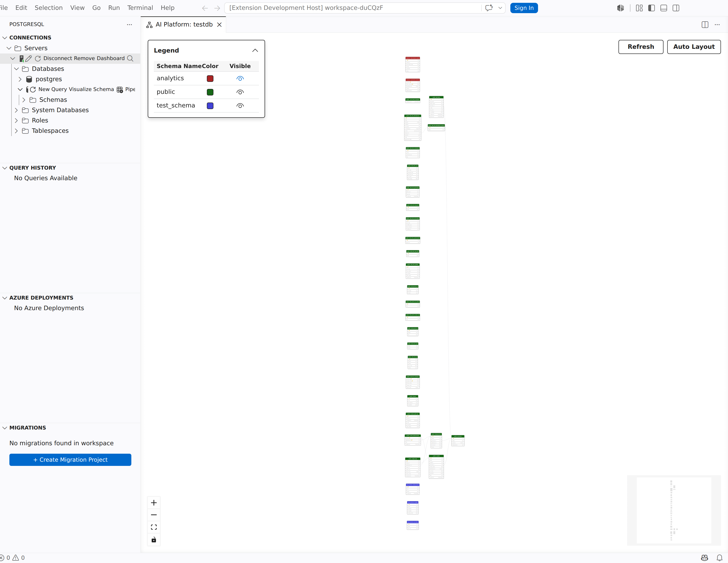The width and height of the screenshot is (728, 563).
Task: Expand the Schemas folder
Action: 24,100
